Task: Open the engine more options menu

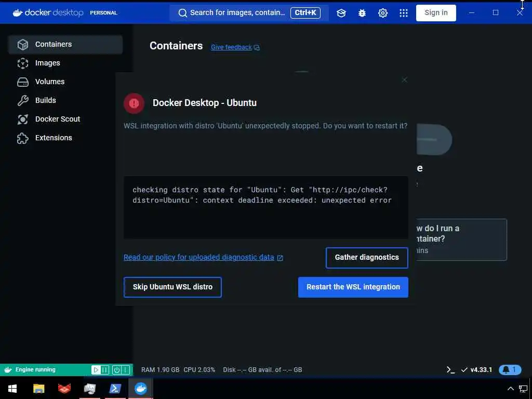Action: click(126, 370)
